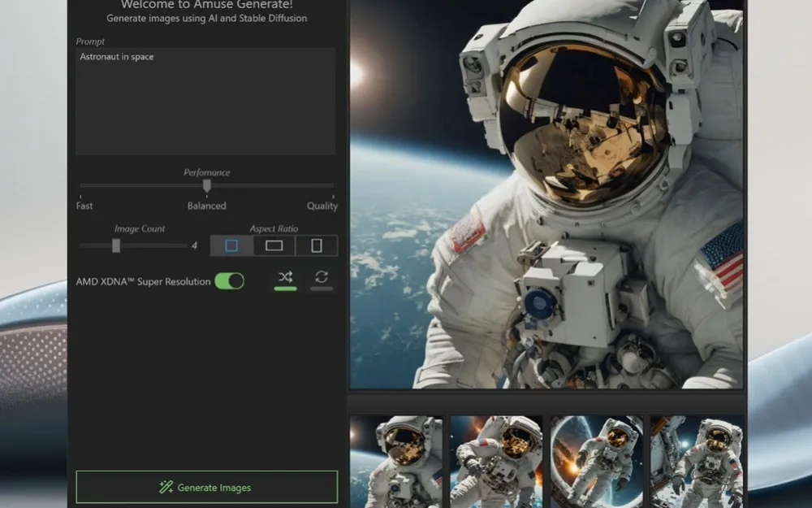Image resolution: width=812 pixels, height=508 pixels.
Task: Click the 'Astronaut in space' prompt text
Action: click(116, 57)
